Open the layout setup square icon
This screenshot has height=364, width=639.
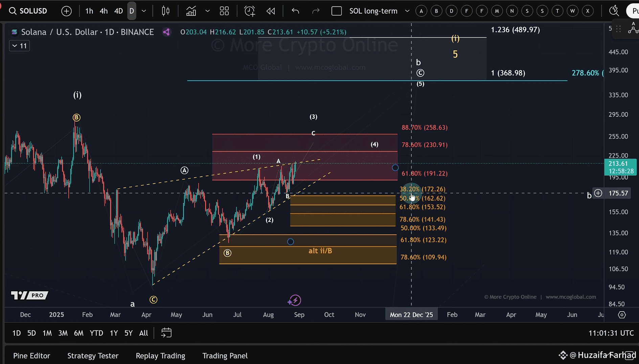pos(337,11)
